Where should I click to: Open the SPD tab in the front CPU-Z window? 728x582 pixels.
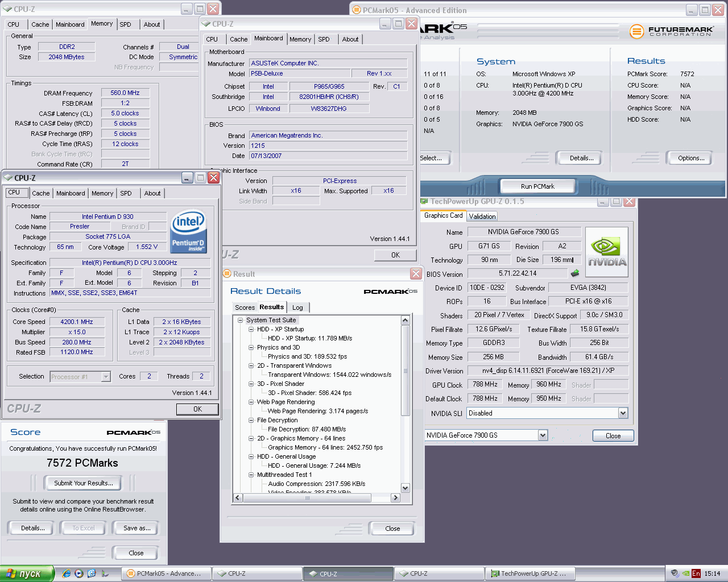(x=126, y=193)
